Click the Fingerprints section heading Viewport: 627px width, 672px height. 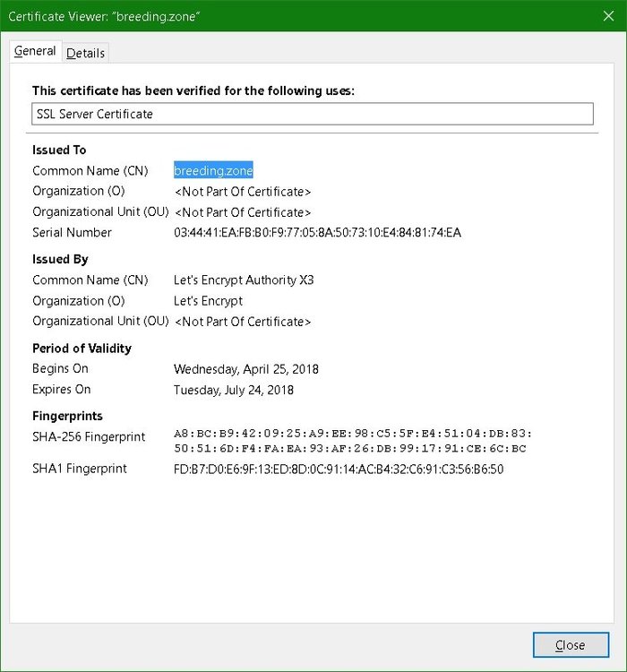[x=67, y=417]
